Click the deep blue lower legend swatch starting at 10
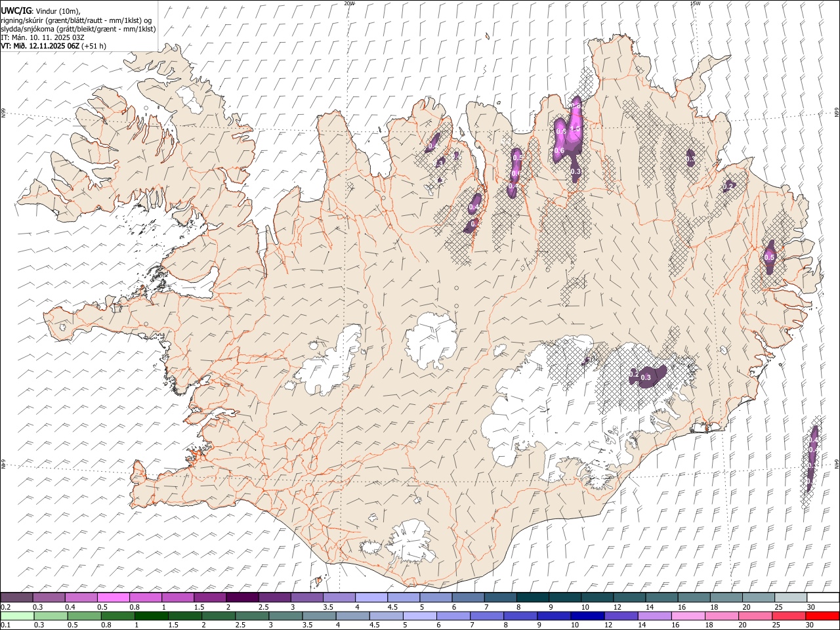Viewport: 840px width, 630px height. point(587,616)
